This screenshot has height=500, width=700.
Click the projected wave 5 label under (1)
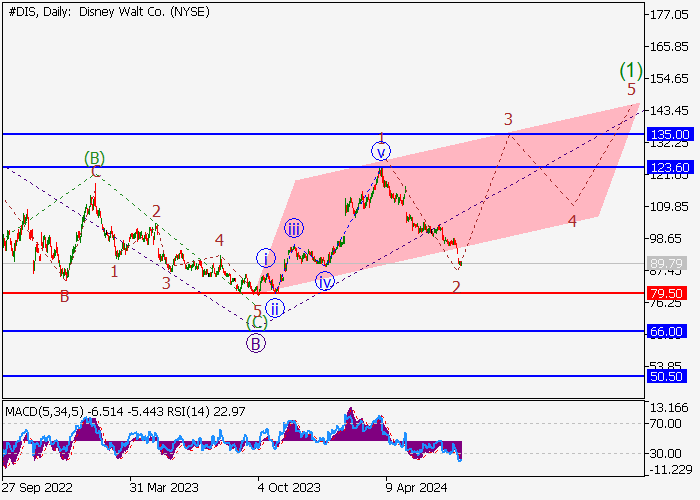coord(631,89)
